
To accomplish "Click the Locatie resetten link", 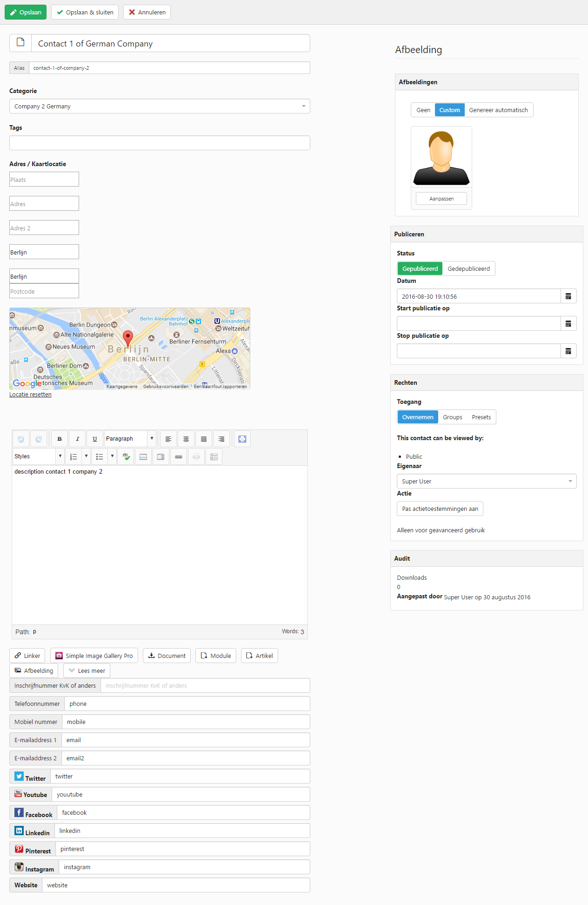I will pyautogui.click(x=30, y=395).
